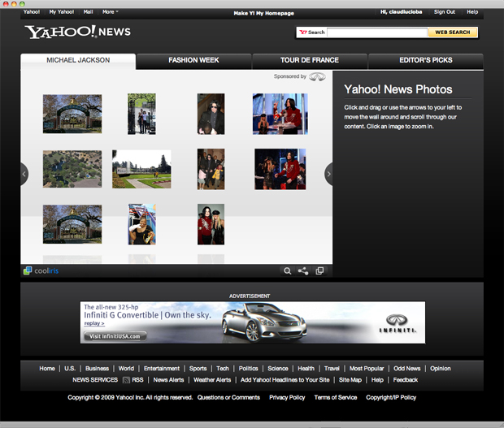Expand the More dropdown in top bar
The width and height of the screenshot is (504, 428).
(110, 12)
